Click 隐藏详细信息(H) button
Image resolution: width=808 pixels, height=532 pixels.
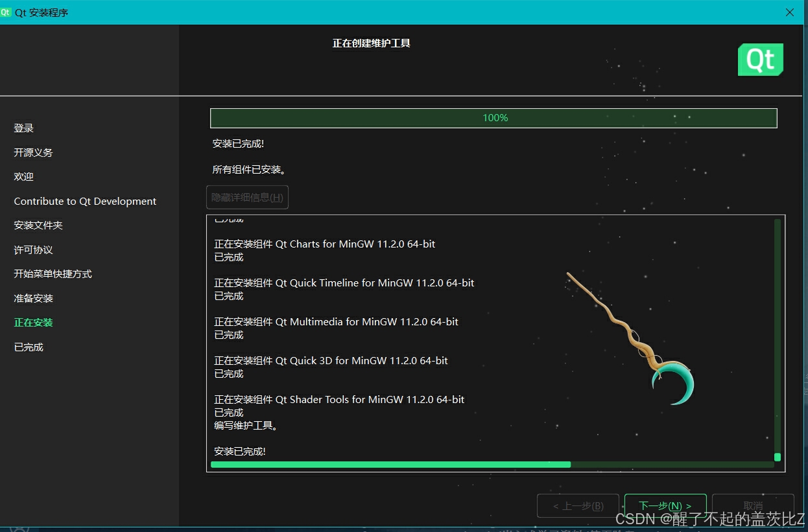pos(247,198)
